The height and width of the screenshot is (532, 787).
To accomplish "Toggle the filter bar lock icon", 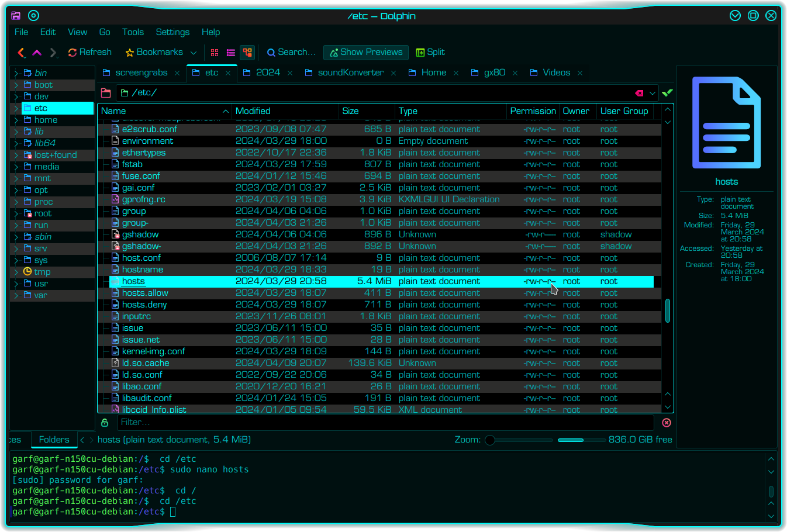I will tap(105, 423).
